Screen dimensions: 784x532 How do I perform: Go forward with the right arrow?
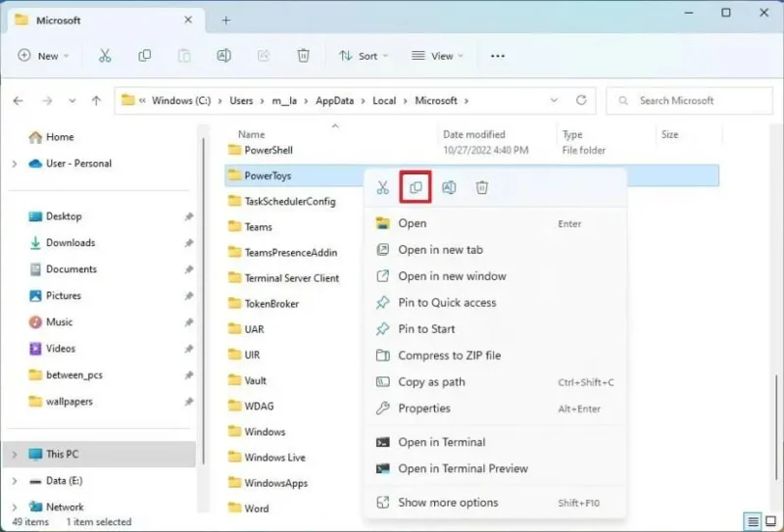click(x=47, y=101)
